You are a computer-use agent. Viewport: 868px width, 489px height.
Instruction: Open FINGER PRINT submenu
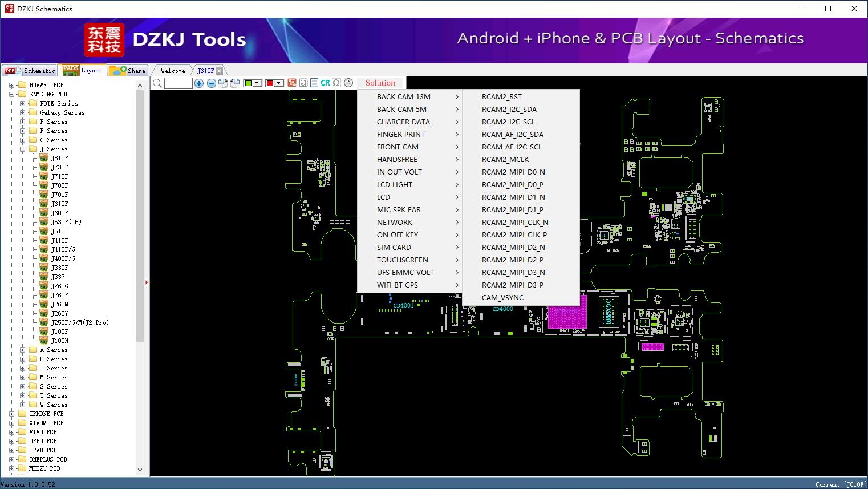pos(409,135)
